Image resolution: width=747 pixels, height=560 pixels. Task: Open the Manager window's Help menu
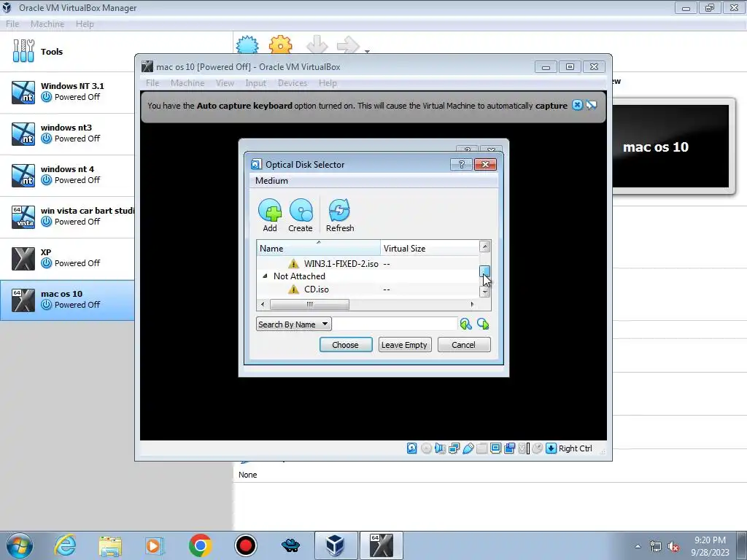click(85, 24)
